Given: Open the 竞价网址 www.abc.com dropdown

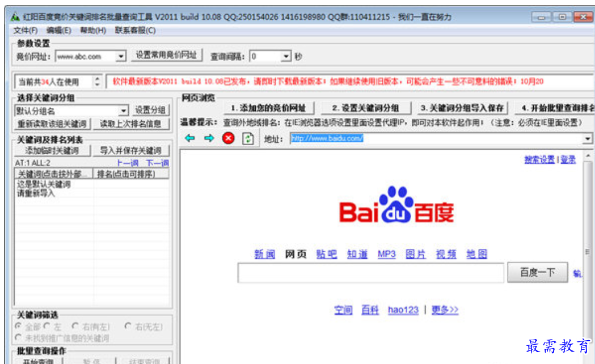Looking at the screenshot, I should [121, 57].
